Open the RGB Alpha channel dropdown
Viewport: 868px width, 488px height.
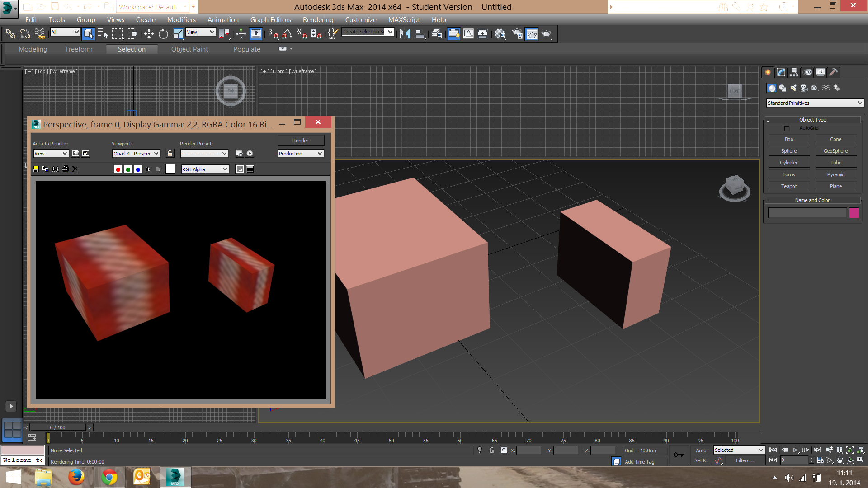point(205,169)
